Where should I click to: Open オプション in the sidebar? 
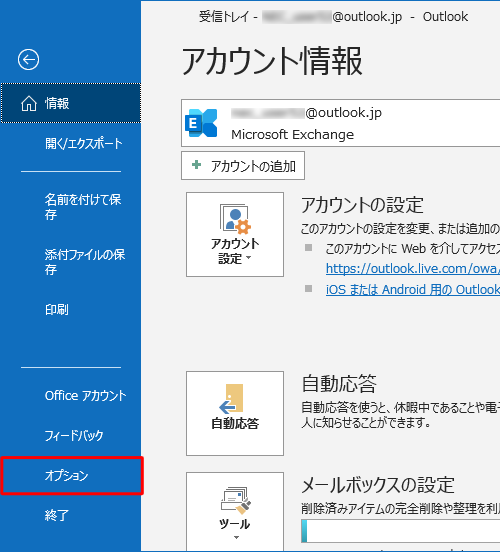(72, 476)
